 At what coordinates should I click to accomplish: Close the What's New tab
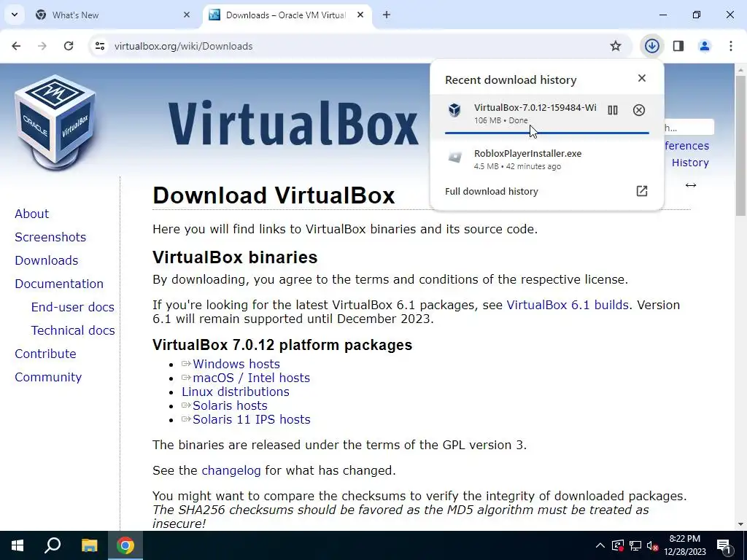pos(187,15)
